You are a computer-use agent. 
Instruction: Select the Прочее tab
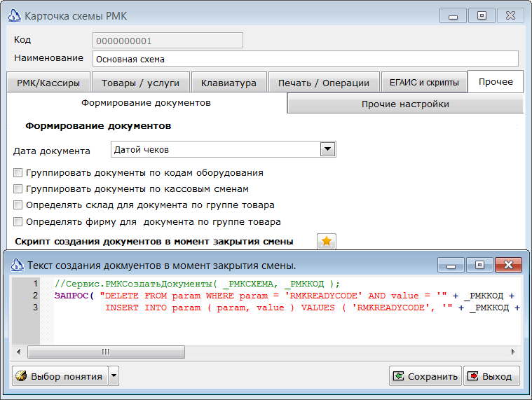(496, 81)
